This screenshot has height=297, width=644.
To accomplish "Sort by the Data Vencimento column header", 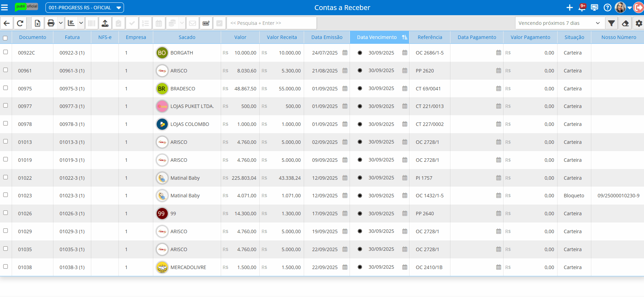I will click(377, 37).
